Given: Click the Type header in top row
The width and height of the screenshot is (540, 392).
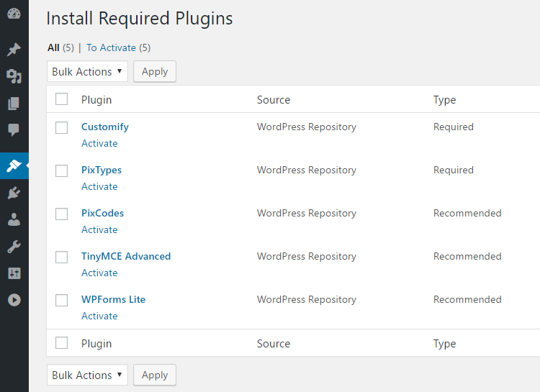Looking at the screenshot, I should click(445, 100).
